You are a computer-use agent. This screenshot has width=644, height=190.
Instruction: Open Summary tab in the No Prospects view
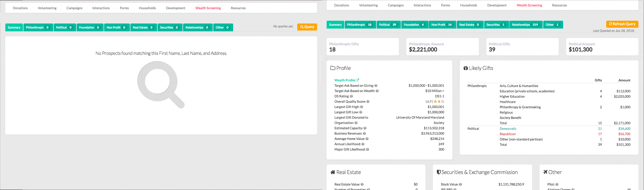pyautogui.click(x=14, y=27)
